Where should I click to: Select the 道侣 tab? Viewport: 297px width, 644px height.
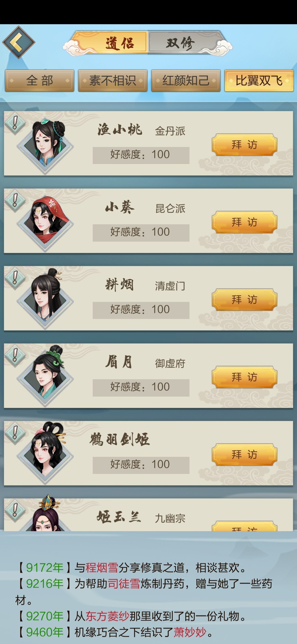click(120, 43)
